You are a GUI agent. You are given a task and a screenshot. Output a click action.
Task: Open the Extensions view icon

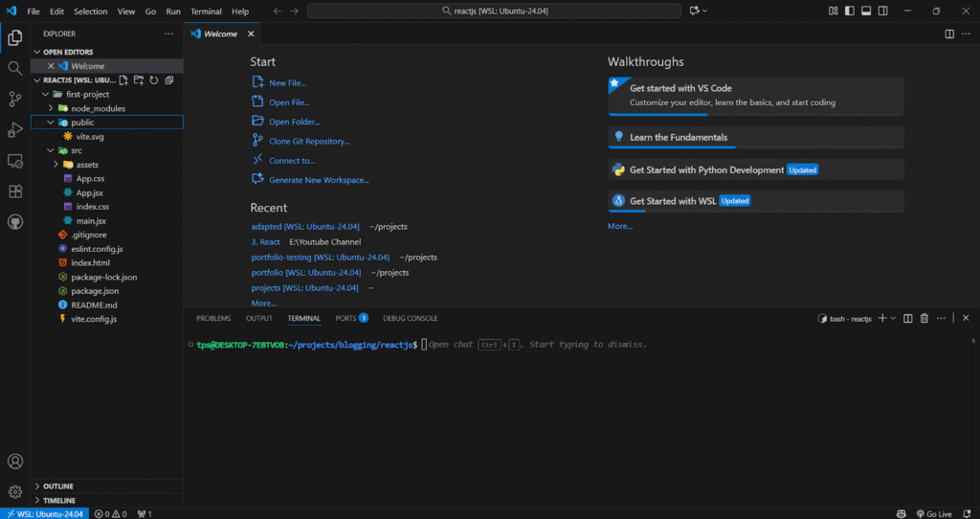tap(14, 192)
